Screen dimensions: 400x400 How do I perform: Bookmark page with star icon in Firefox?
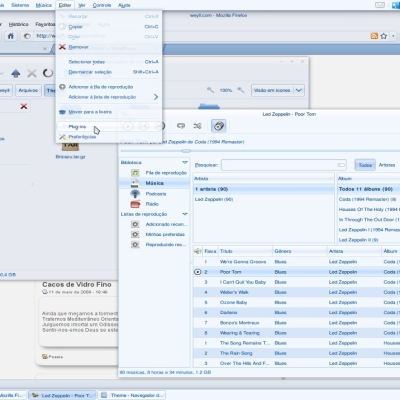384,36
